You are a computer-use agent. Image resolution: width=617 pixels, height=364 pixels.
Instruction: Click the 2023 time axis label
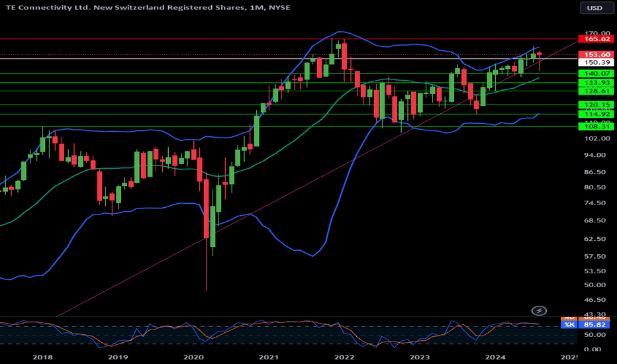(420, 357)
